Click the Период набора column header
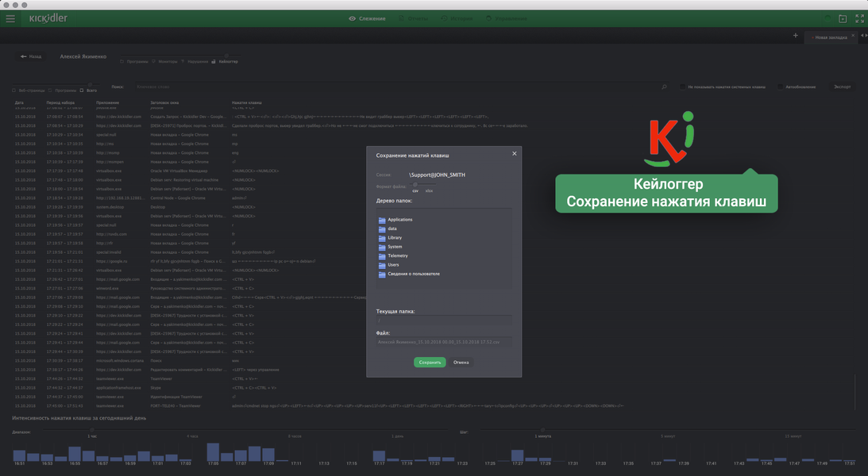The width and height of the screenshot is (868, 476). click(x=60, y=103)
